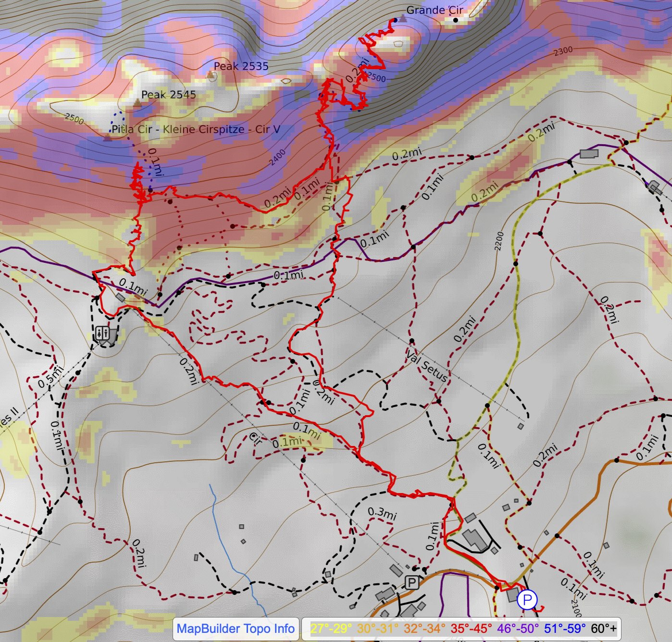Click the square gray parking icon

point(411,583)
